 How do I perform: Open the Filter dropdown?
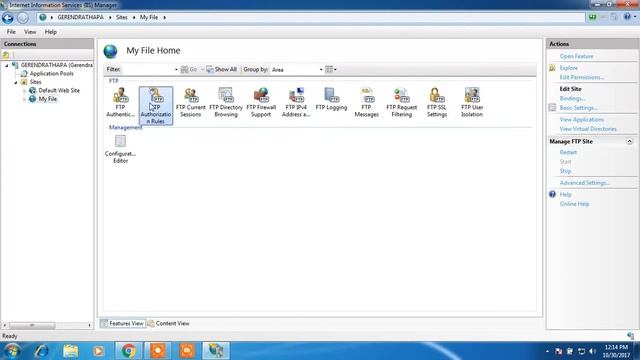[x=176, y=70]
